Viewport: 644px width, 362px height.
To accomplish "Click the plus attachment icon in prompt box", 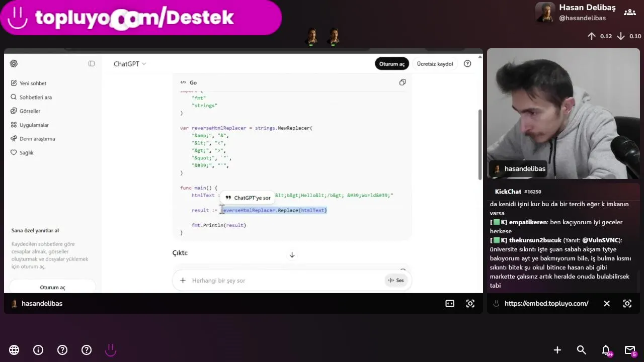I will pos(183,280).
